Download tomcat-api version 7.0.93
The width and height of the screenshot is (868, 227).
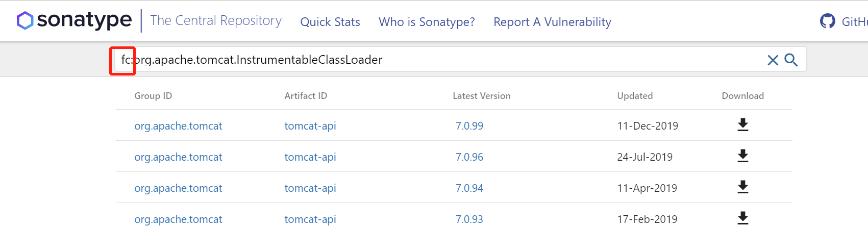click(x=743, y=218)
